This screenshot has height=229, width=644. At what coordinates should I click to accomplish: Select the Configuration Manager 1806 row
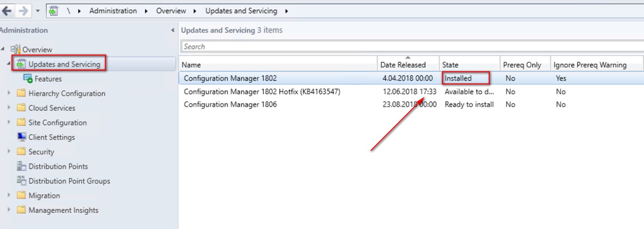[x=411, y=104]
